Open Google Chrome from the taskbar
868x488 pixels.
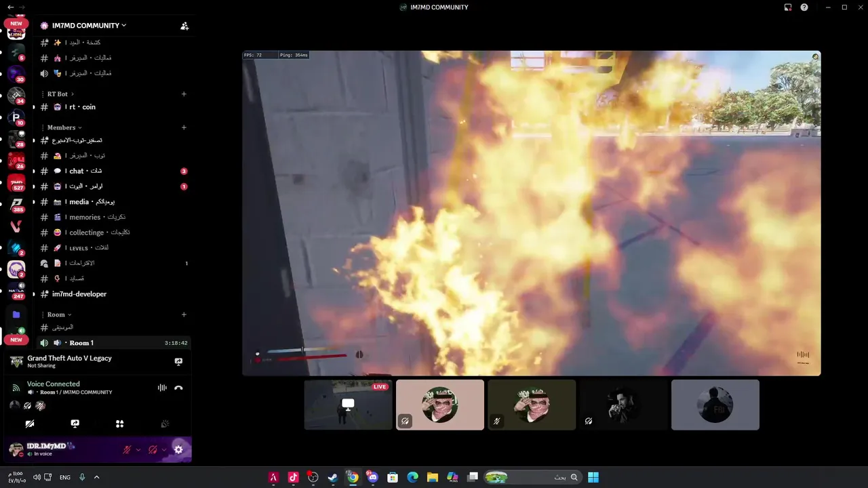click(353, 477)
